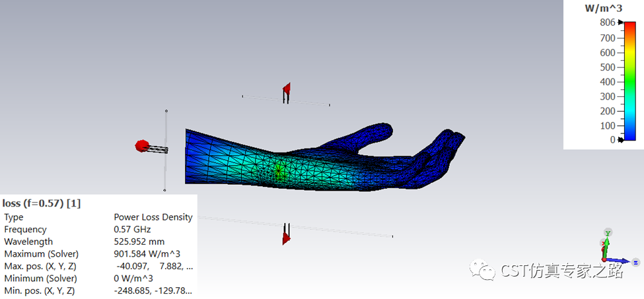Select the dipole wire above the hand
Viewport: 644px width, 299px height.
tap(286, 100)
